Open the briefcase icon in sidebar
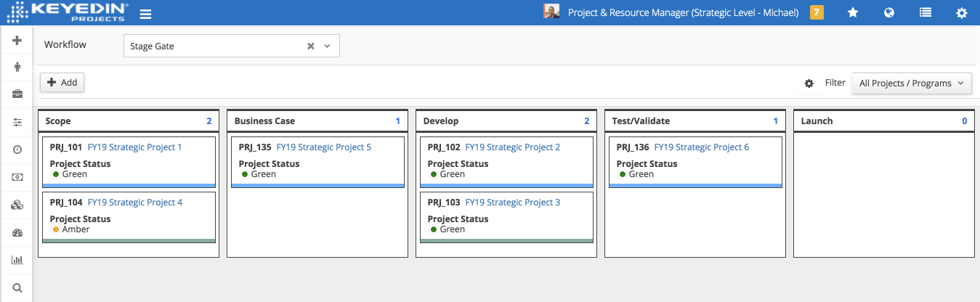Screen dimensions: 980x302 tap(17, 94)
